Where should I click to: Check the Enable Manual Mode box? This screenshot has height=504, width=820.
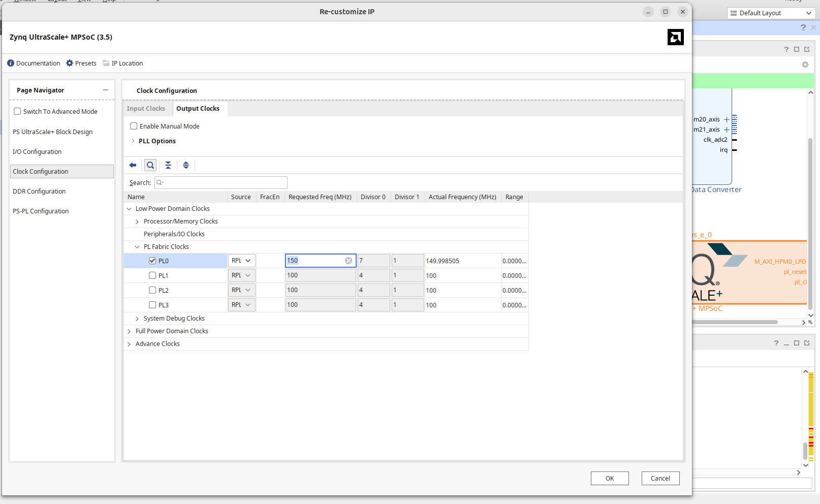click(134, 126)
